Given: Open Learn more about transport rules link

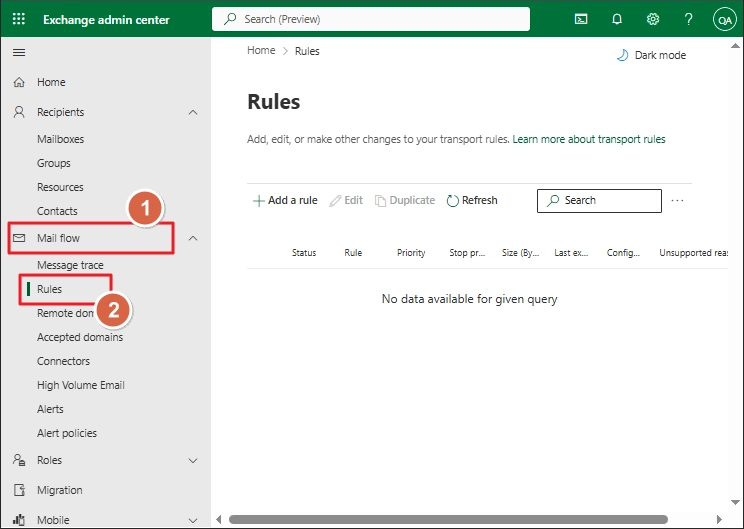Looking at the screenshot, I should 589,139.
